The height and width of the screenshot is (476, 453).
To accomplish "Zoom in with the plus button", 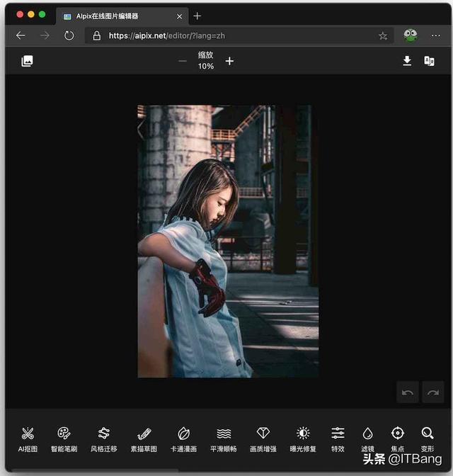I will 229,61.
